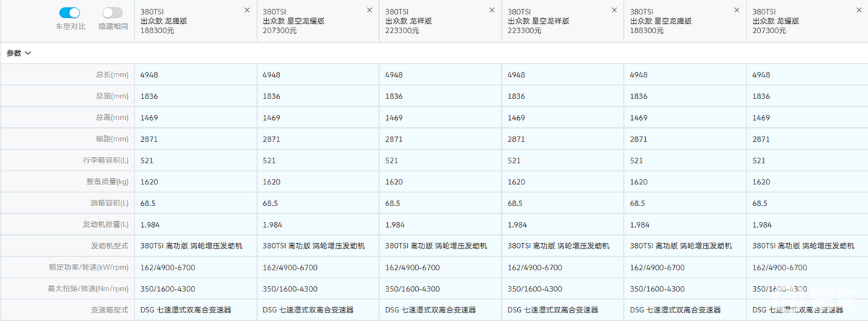Close the 星空龙祥版 223300元 column with X
Screen dimensions: 868x321
615,10
